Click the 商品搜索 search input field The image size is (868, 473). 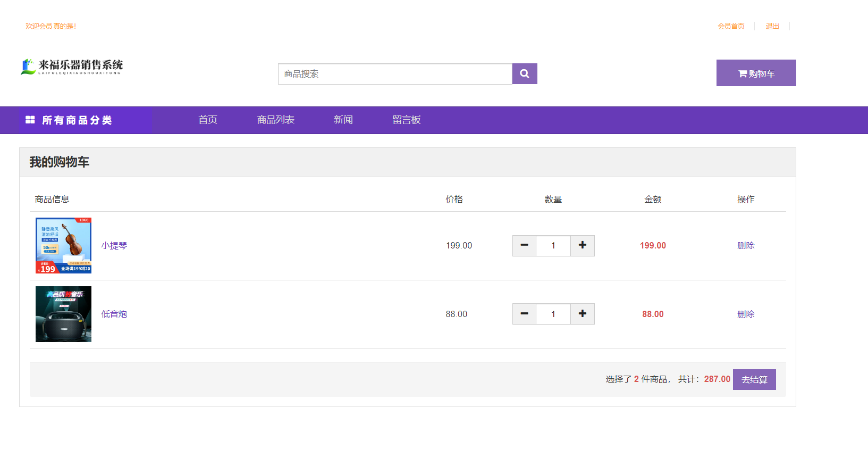point(395,74)
